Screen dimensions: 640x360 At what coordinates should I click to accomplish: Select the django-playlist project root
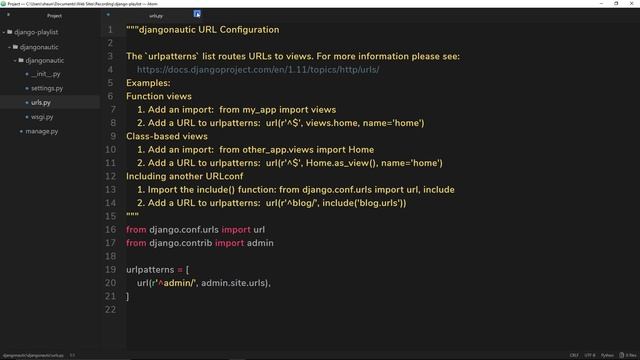click(x=36, y=32)
